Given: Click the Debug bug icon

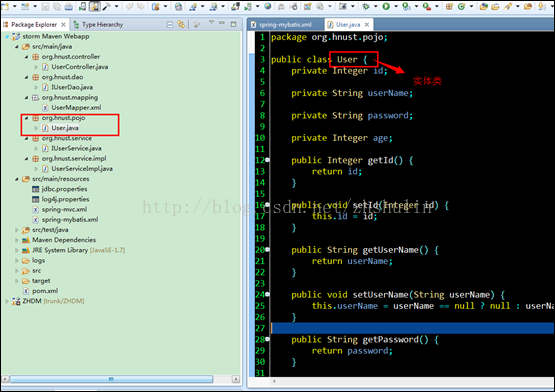Looking at the screenshot, I should coord(366,6).
